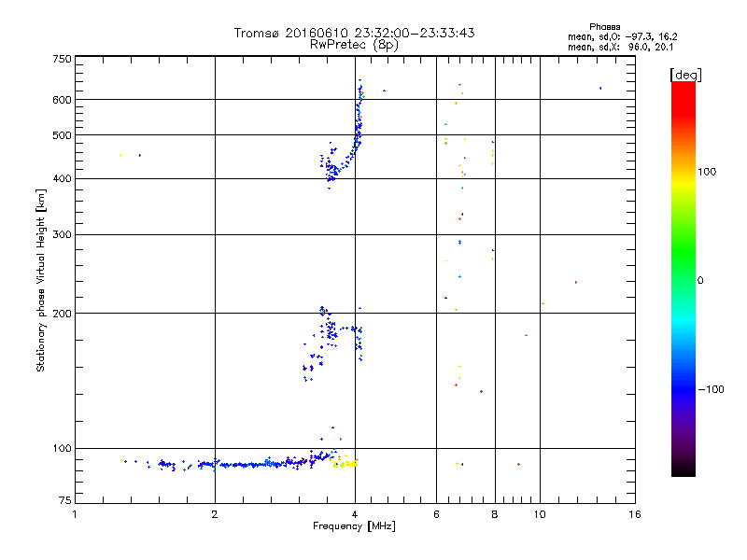Click the lone red data point near 9 MHz below 100 km
This screenshot has height=560, width=747.
[519, 464]
